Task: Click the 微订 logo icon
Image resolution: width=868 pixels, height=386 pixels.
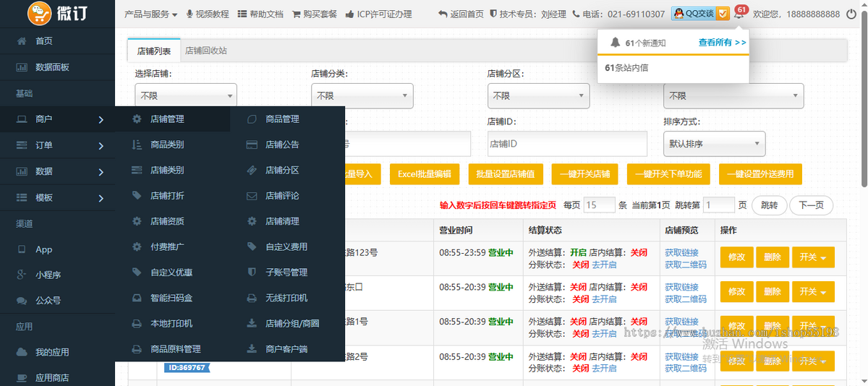Action: tap(41, 13)
